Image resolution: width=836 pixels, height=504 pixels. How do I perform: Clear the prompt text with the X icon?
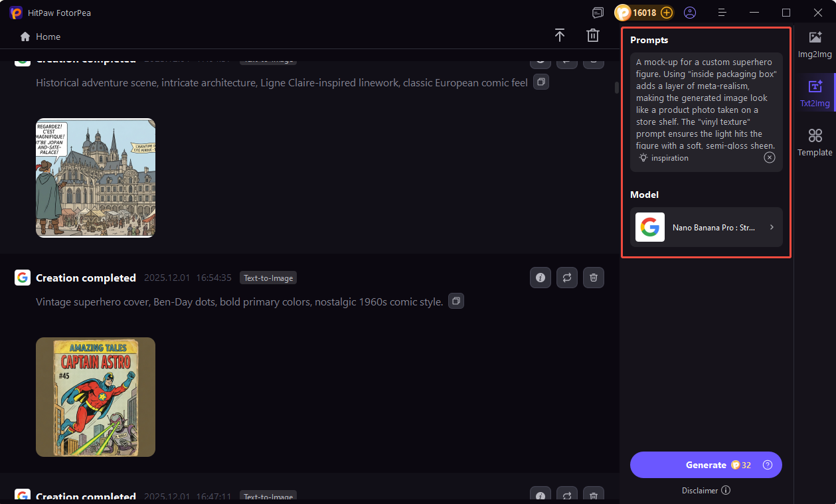coord(769,157)
